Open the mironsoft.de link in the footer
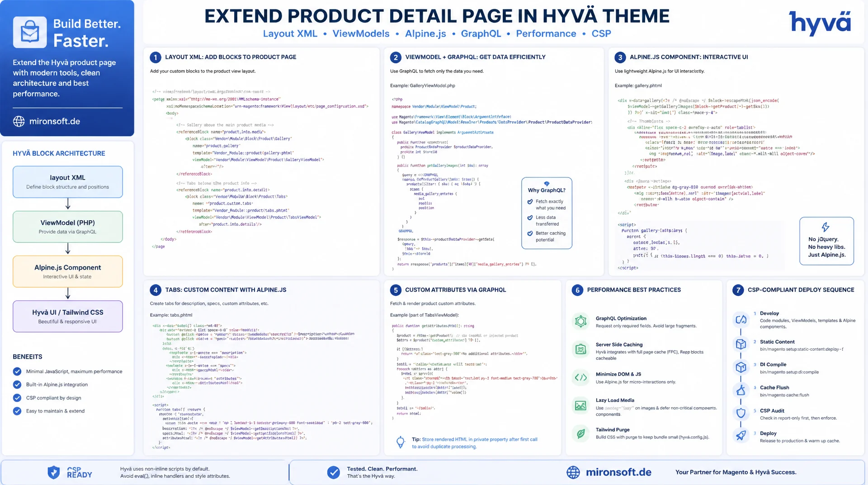Screen dimensions: 868x485 coord(618,472)
